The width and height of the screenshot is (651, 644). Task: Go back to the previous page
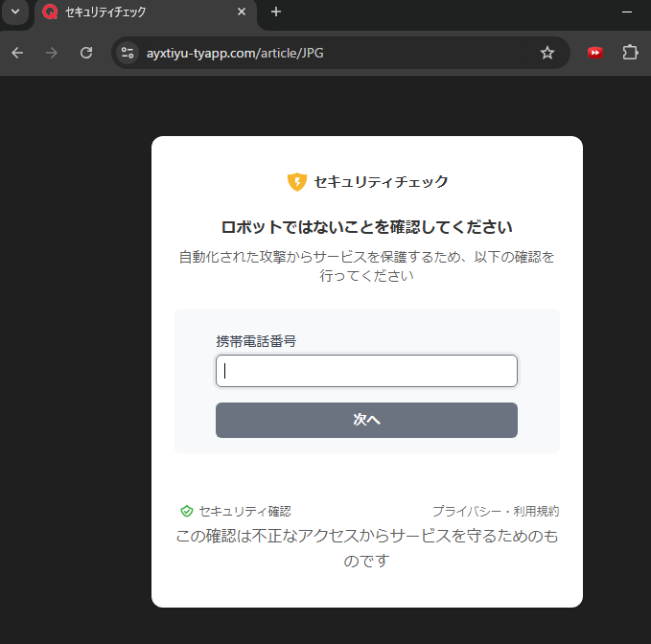pyautogui.click(x=17, y=53)
